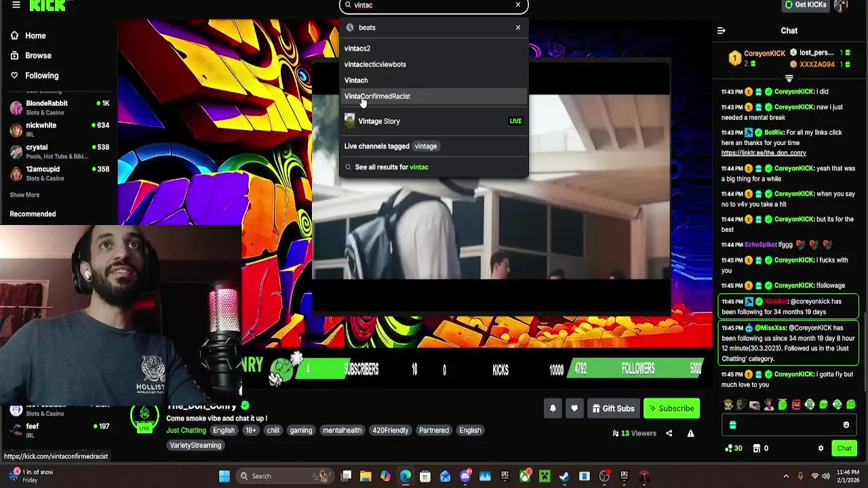
Task: Open the shop icon showing 0
Action: point(761,449)
